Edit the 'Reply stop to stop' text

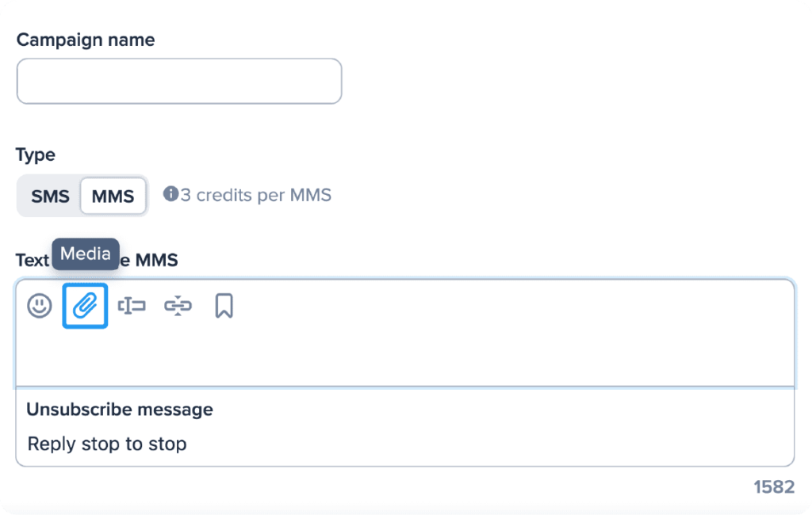click(x=107, y=444)
